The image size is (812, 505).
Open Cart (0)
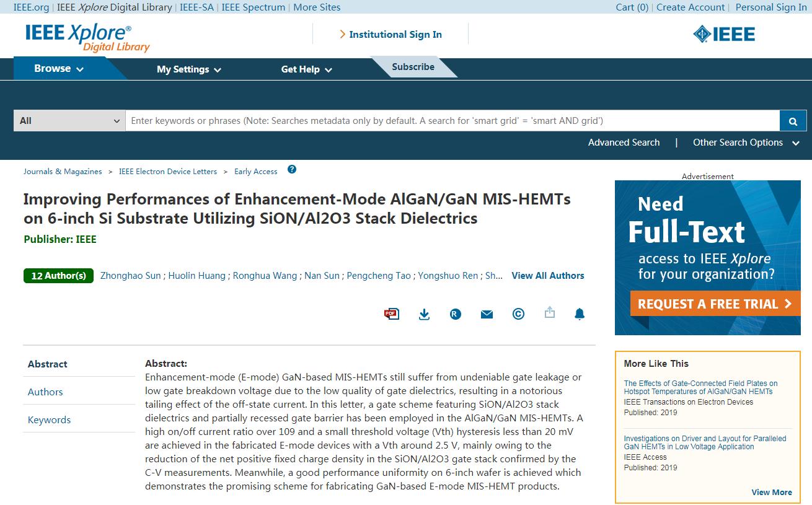click(x=632, y=7)
